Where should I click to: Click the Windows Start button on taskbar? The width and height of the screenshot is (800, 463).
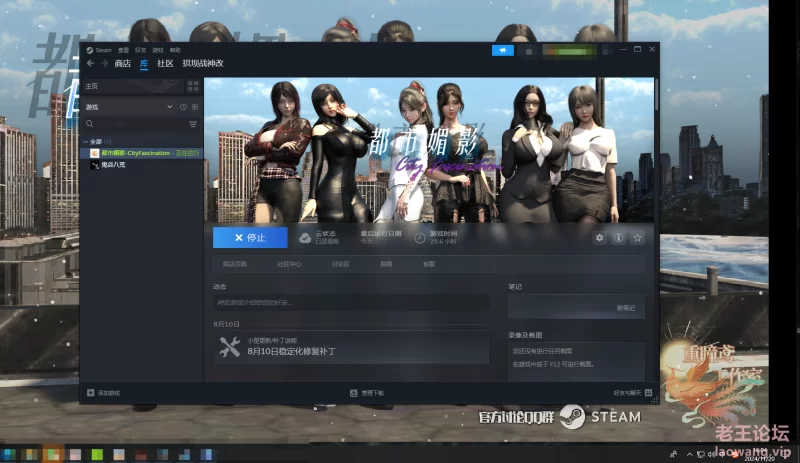[9, 454]
